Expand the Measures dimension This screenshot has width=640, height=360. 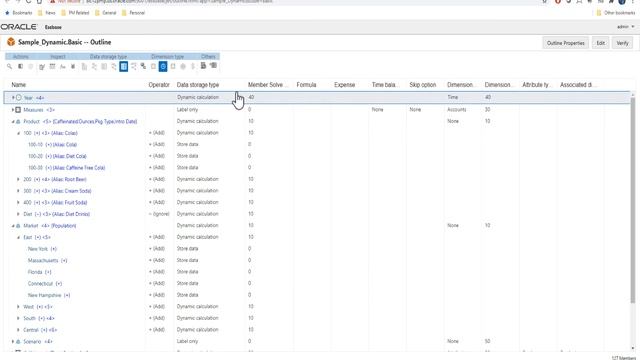click(13, 110)
